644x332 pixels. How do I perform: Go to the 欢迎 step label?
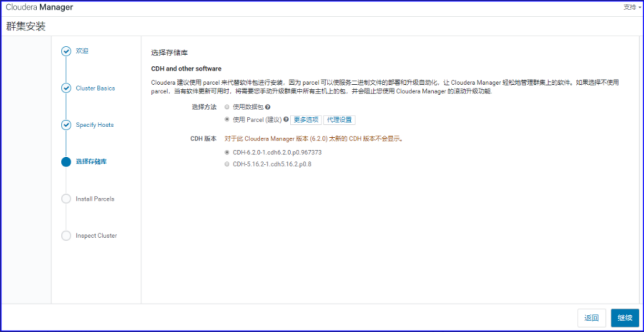pos(82,51)
